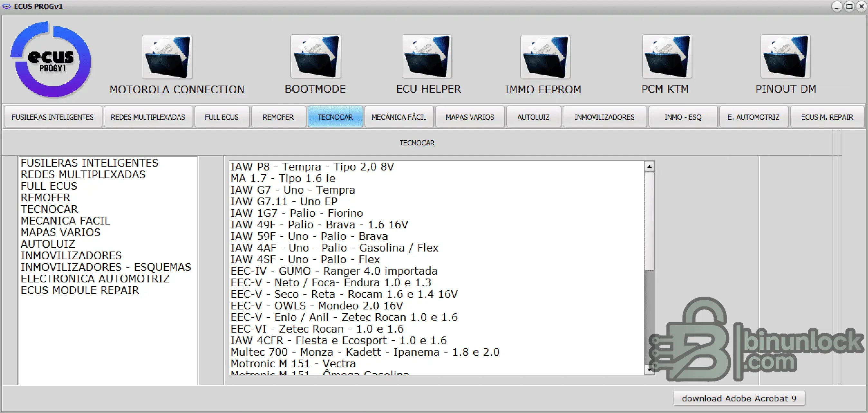This screenshot has width=868, height=413.
Task: Select TECNOCAR in the left list
Action: point(49,209)
